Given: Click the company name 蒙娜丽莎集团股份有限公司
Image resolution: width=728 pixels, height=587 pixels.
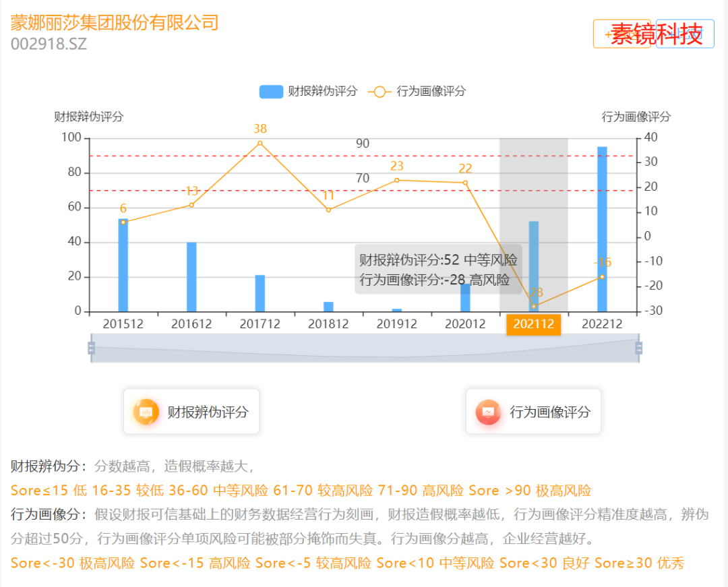Looking at the screenshot, I should 114,22.
